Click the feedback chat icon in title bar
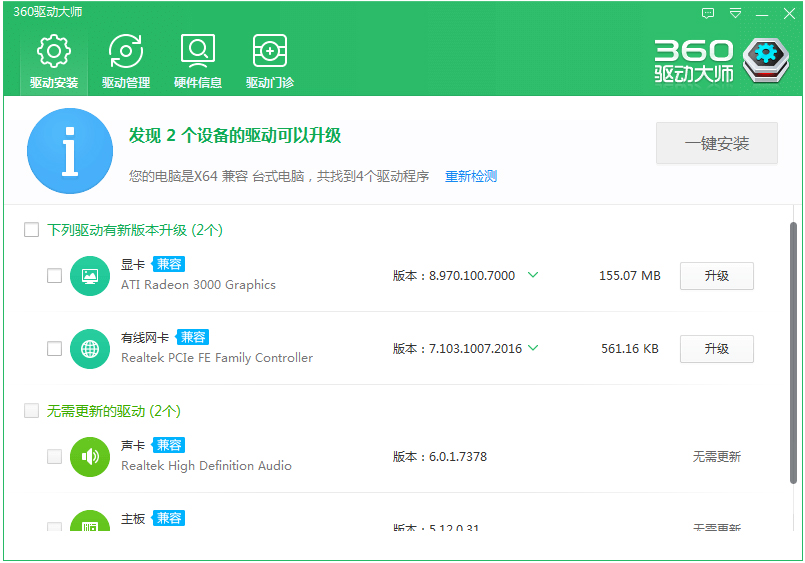This screenshot has height=563, width=805. pyautogui.click(x=708, y=13)
